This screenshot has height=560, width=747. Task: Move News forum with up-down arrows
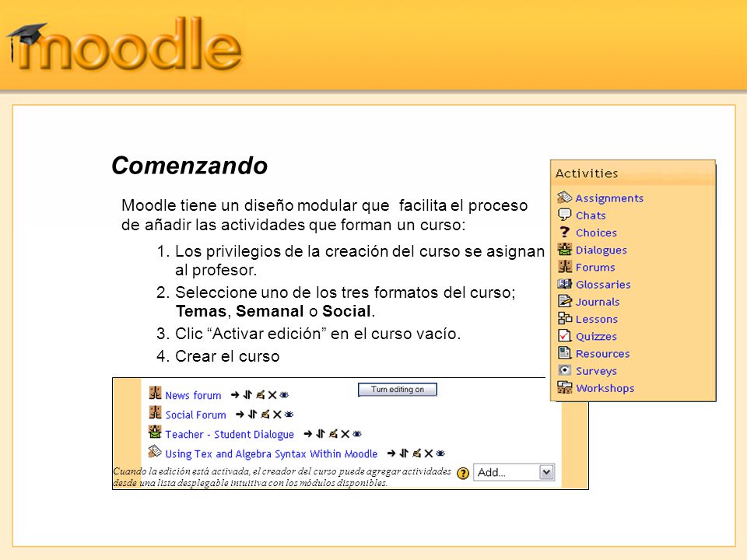click(247, 395)
